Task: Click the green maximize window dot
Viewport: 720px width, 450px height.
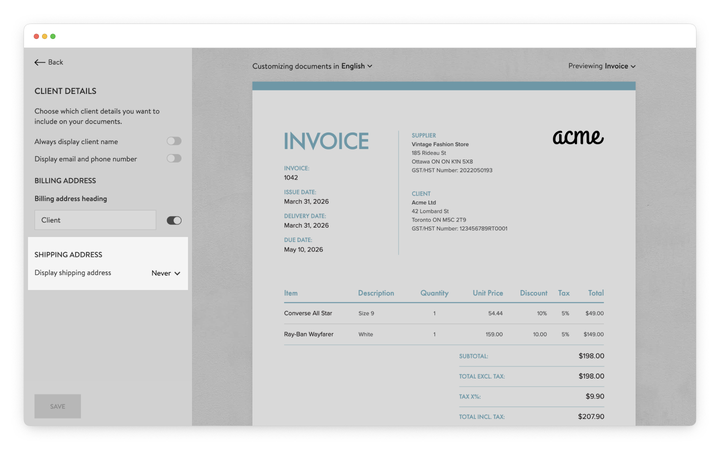Action: 53,36
